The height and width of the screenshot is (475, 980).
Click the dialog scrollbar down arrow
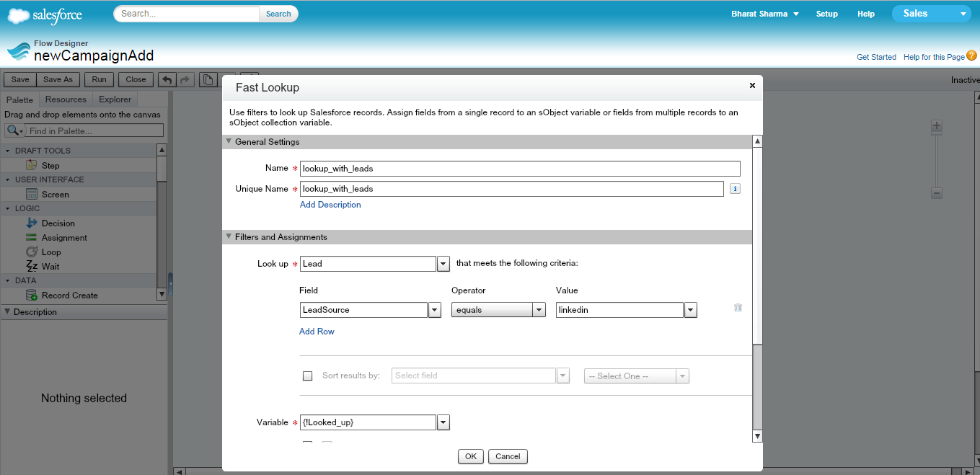click(x=757, y=436)
